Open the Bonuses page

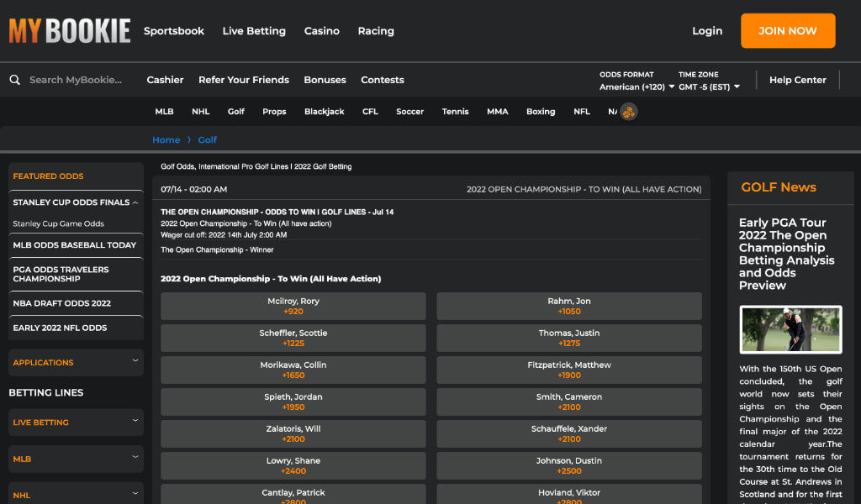325,80
